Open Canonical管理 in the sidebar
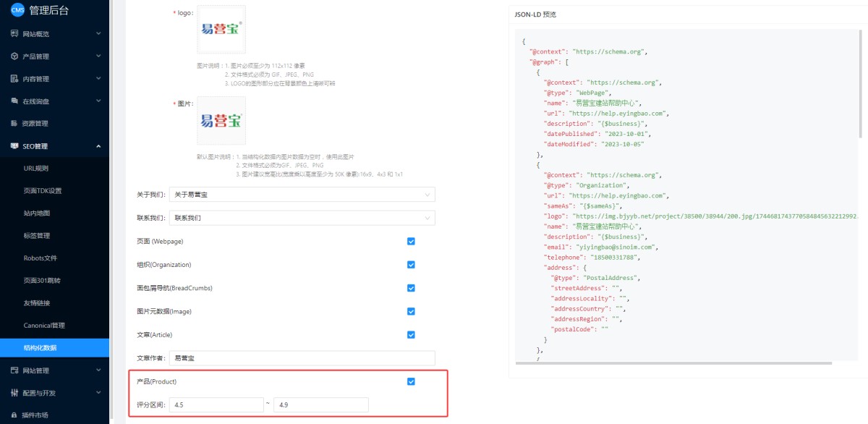The image size is (868, 424). 44,326
